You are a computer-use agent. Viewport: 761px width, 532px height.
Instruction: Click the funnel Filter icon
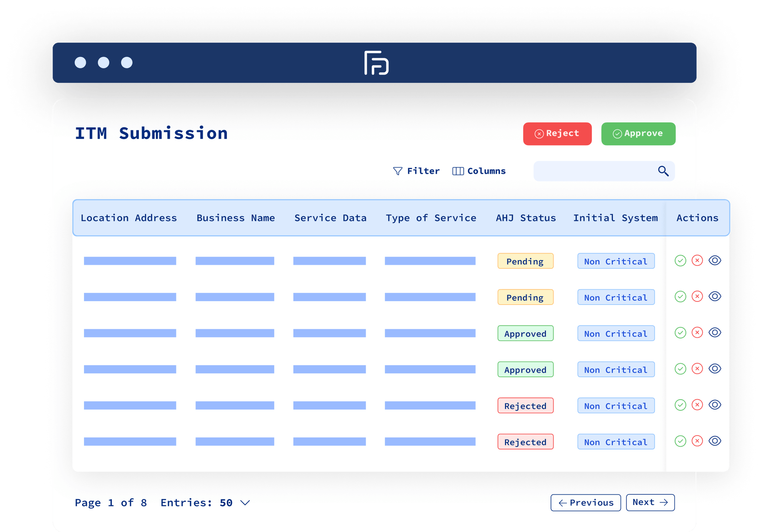pos(398,171)
